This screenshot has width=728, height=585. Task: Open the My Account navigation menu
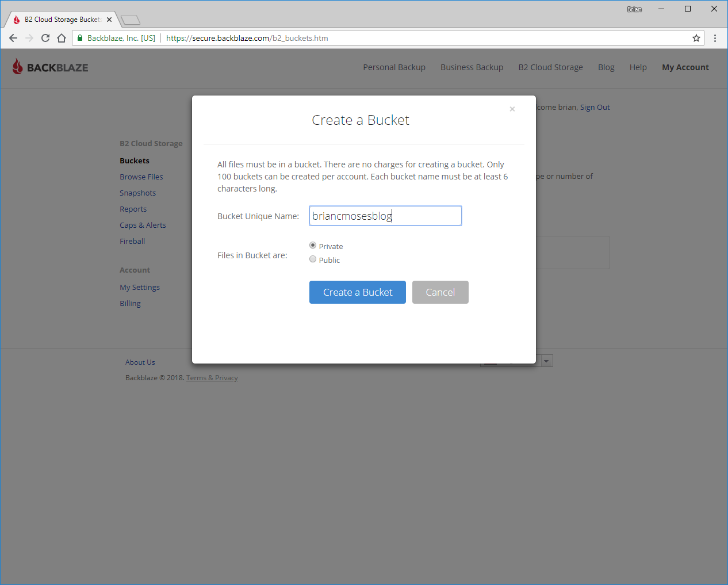[x=685, y=67]
